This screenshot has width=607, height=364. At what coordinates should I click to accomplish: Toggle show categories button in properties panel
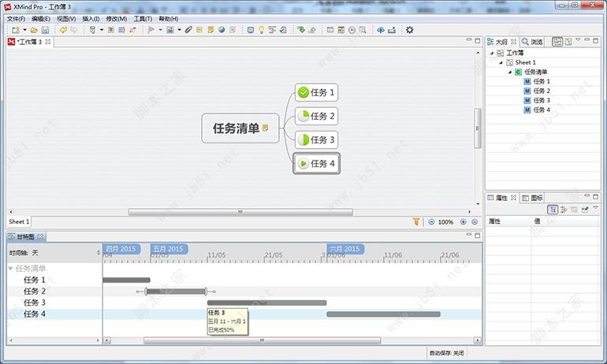coord(553,210)
